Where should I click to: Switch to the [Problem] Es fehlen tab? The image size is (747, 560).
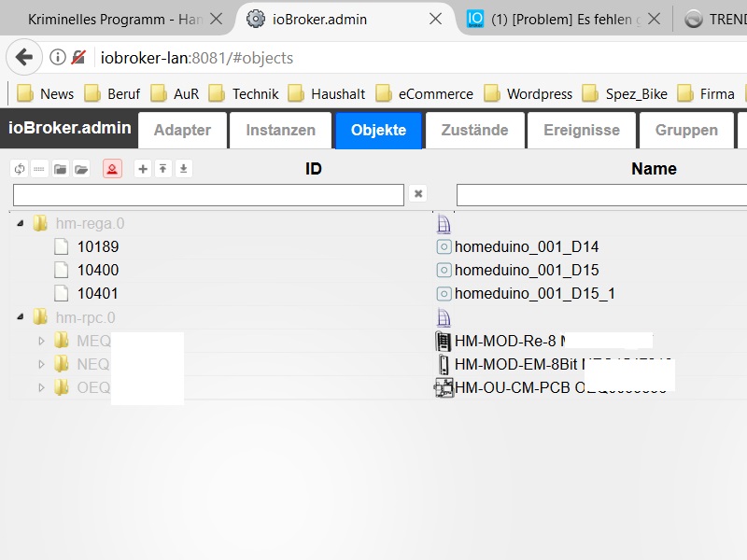point(566,19)
